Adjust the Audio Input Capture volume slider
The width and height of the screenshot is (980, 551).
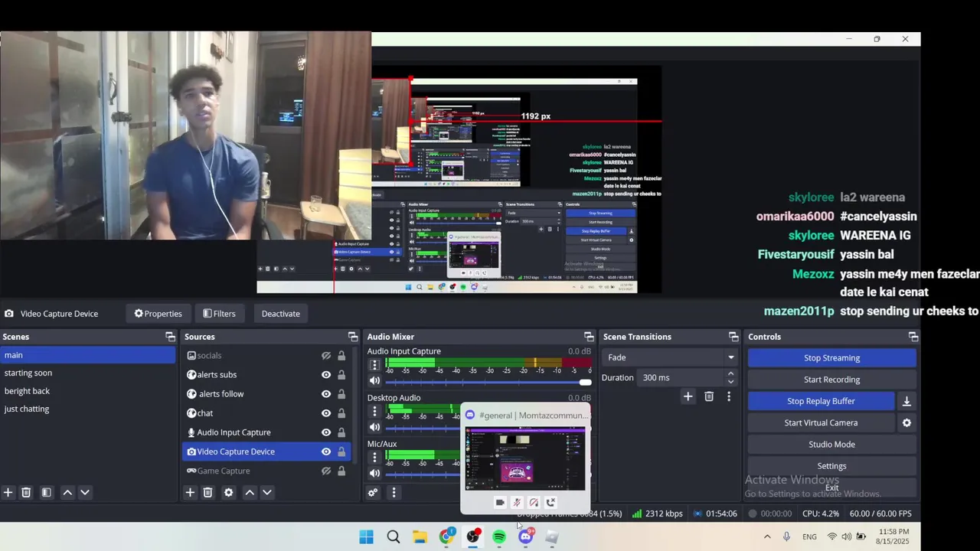[488, 382]
